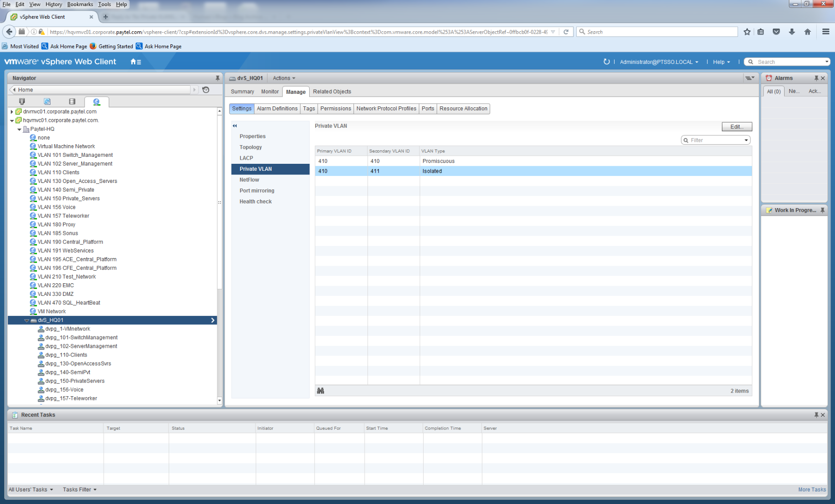Close the Alarms panel
835x504 pixels.
pyautogui.click(x=823, y=78)
